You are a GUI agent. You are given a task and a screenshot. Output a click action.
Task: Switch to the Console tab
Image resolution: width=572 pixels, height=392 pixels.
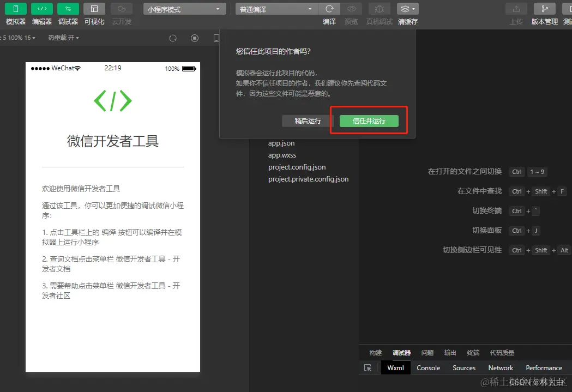[428, 367]
